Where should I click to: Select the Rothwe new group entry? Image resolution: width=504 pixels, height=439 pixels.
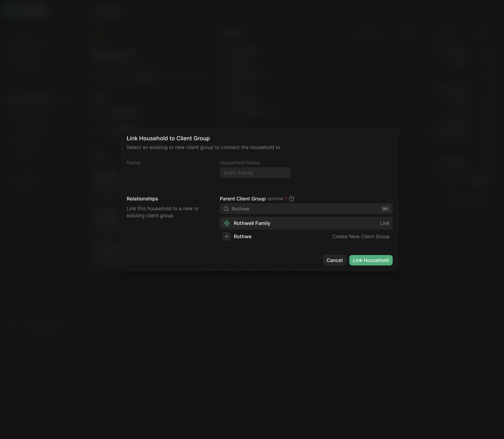(x=306, y=236)
